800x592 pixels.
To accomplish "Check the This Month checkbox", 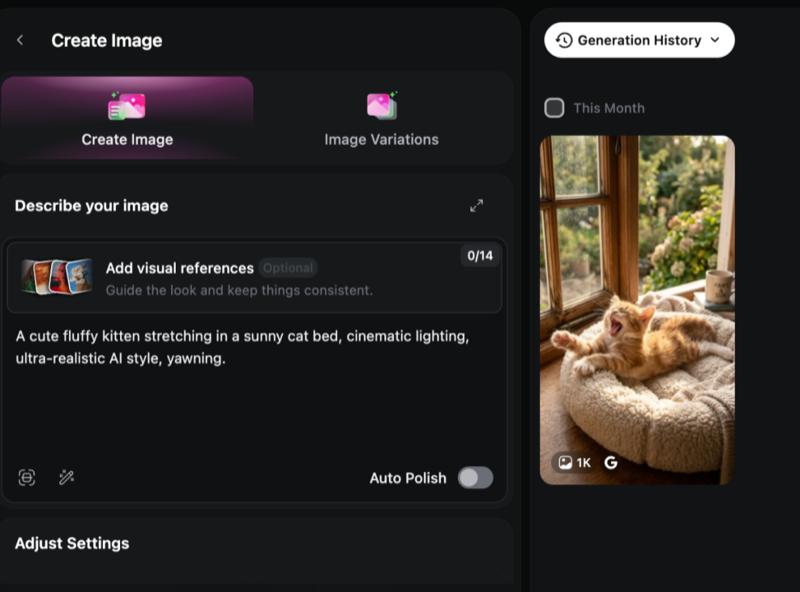I will 554,108.
